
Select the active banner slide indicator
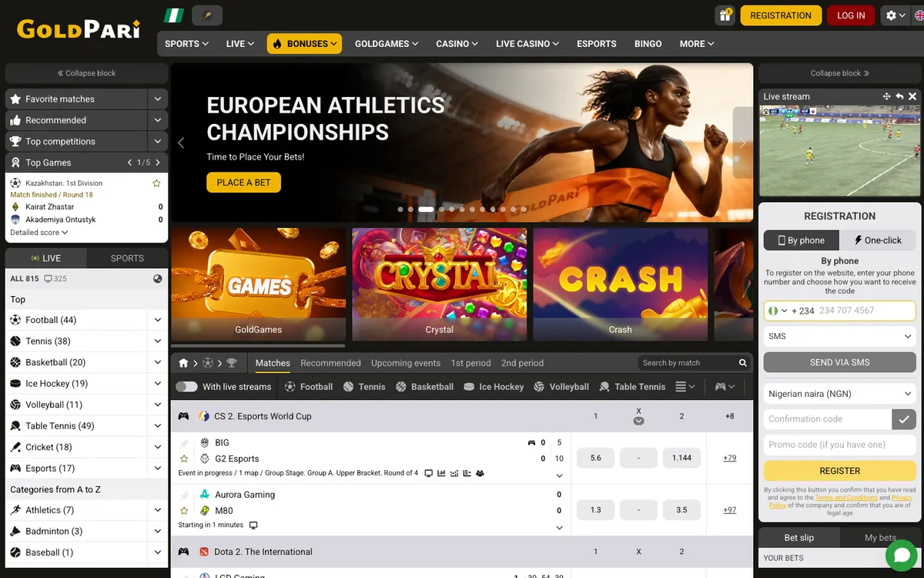click(426, 209)
